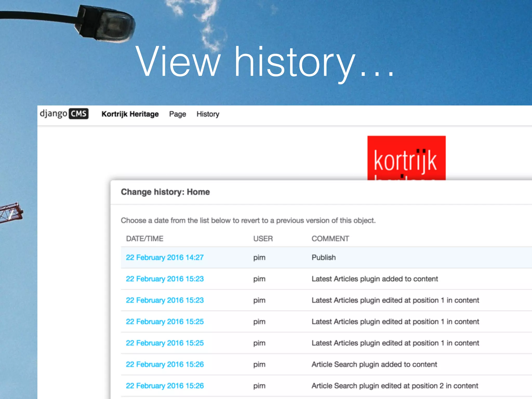The width and height of the screenshot is (532, 399).
Task: Click the COMMENT column header
Action: click(330, 238)
